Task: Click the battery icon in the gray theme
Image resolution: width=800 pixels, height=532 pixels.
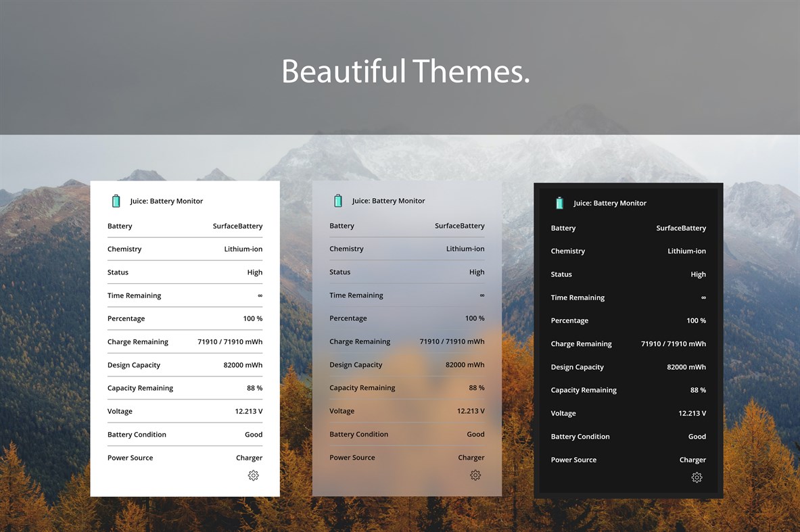Action: click(x=337, y=200)
